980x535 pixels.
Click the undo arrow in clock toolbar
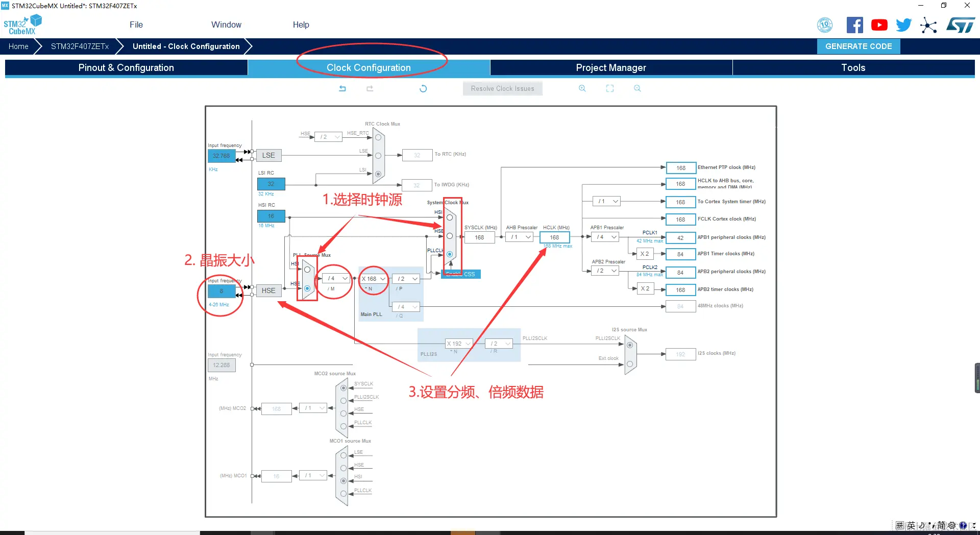click(342, 88)
